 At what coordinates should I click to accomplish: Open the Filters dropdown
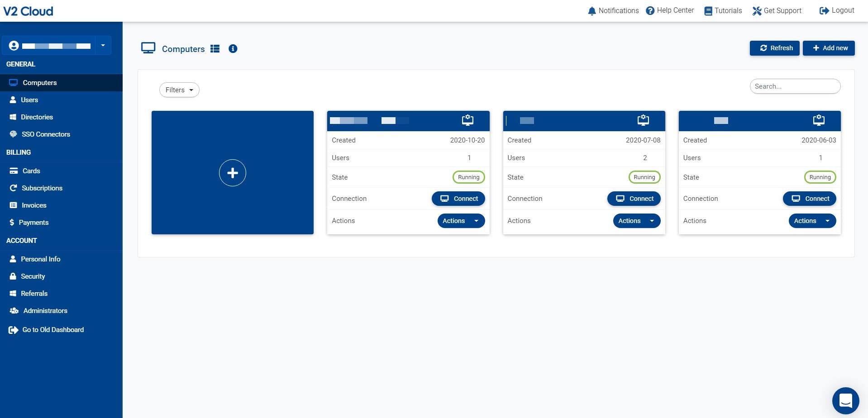(x=179, y=90)
